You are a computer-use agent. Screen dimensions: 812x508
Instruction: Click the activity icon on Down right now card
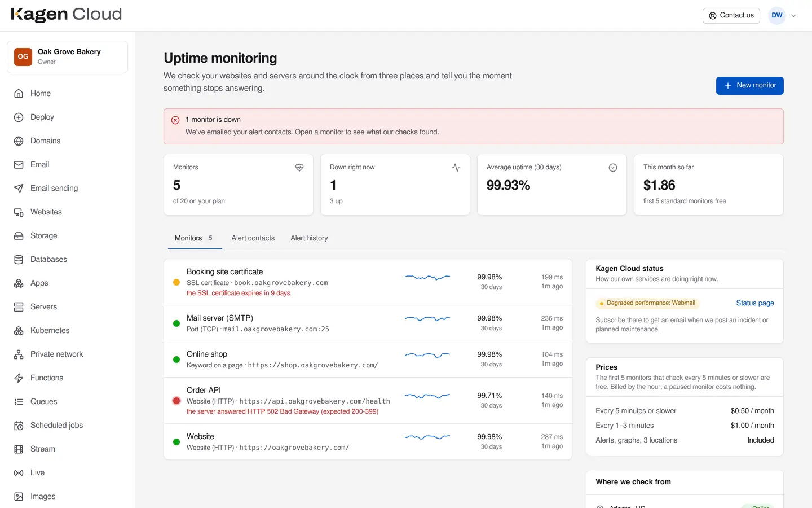point(456,168)
